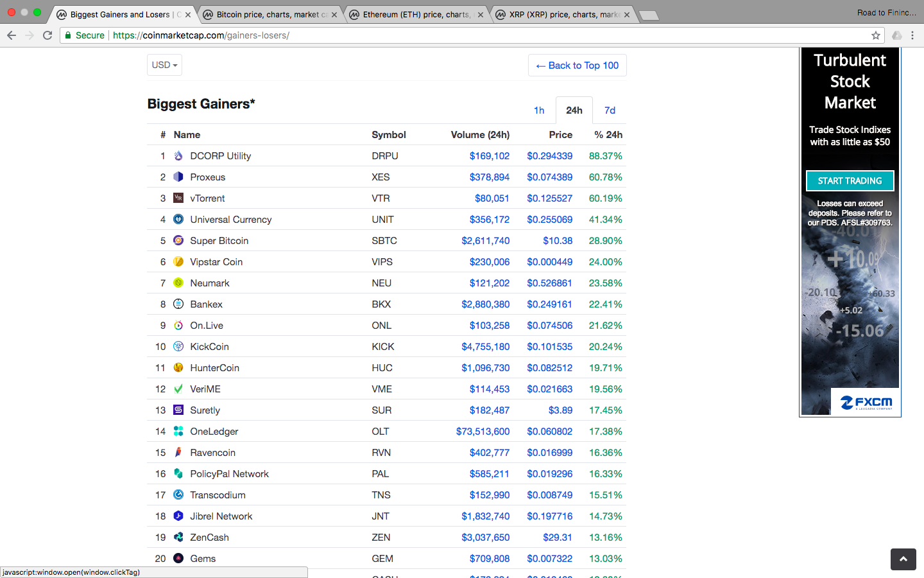Click the Price column header
Viewport: 924px width, 578px height.
pyautogui.click(x=561, y=135)
